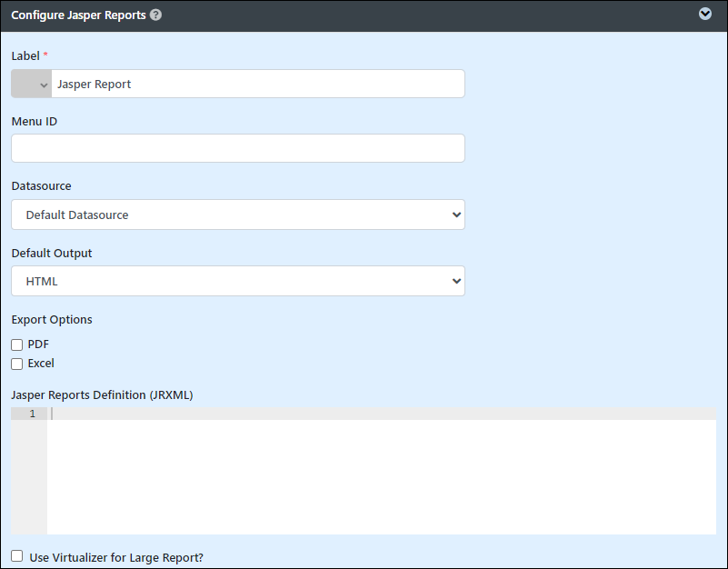The height and width of the screenshot is (569, 728).
Task: Check the Excel export option
Action: (16, 364)
